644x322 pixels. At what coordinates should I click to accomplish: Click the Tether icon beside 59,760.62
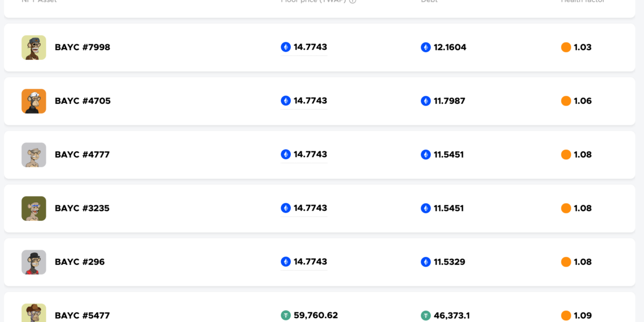coord(286,315)
